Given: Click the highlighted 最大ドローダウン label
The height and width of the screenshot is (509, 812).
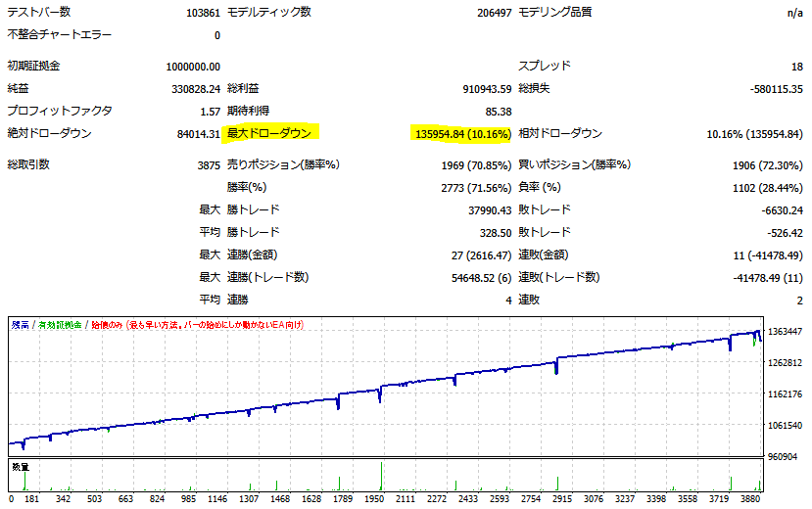Looking at the screenshot, I should click(x=269, y=134).
